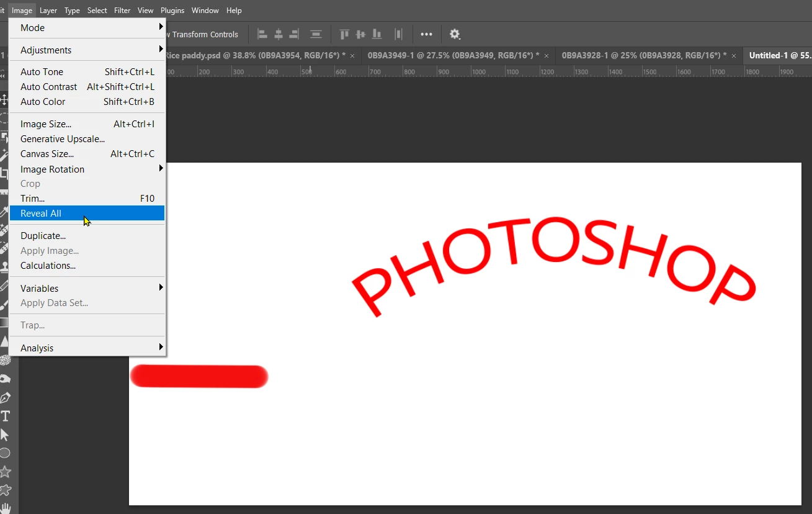Image resolution: width=812 pixels, height=514 pixels.
Task: Select the Path Selection arrow tool
Action: click(x=6, y=435)
